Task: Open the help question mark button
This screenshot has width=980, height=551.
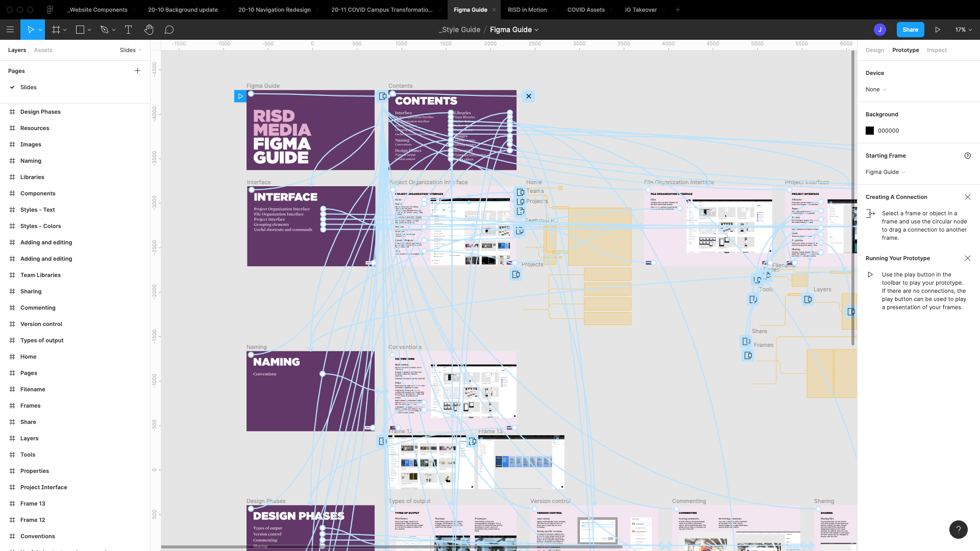Action: click(958, 529)
